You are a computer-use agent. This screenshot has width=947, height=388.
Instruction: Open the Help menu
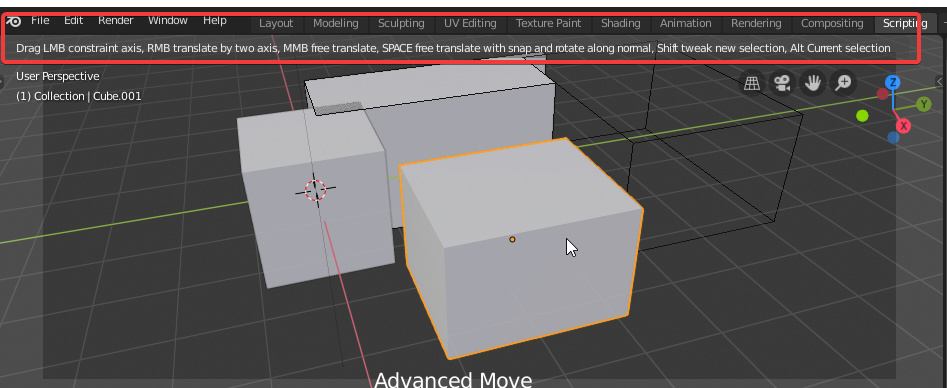214,21
